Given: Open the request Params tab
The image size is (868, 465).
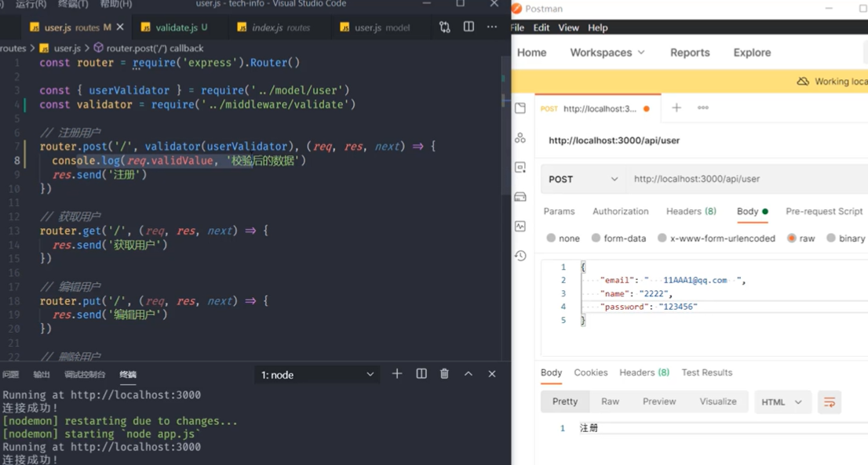Looking at the screenshot, I should pyautogui.click(x=559, y=211).
